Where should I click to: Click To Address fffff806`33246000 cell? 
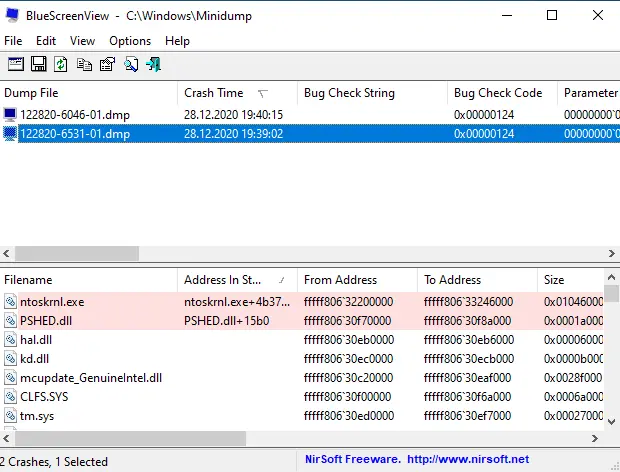coord(468,302)
